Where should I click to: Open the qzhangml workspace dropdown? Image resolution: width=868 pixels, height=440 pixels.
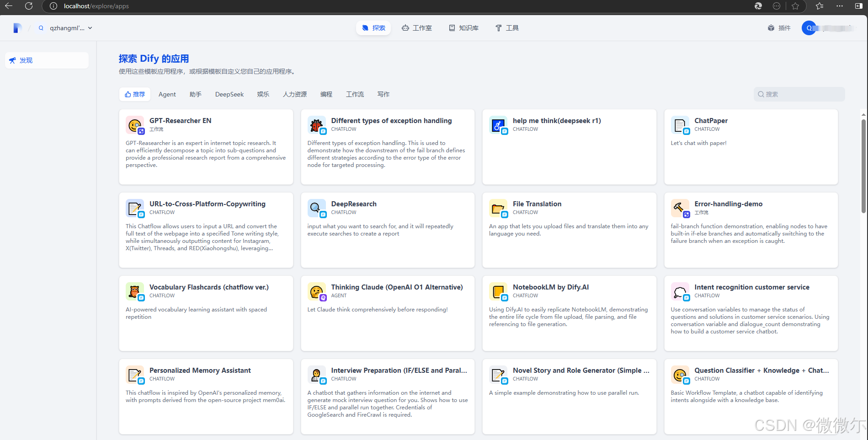click(x=65, y=28)
